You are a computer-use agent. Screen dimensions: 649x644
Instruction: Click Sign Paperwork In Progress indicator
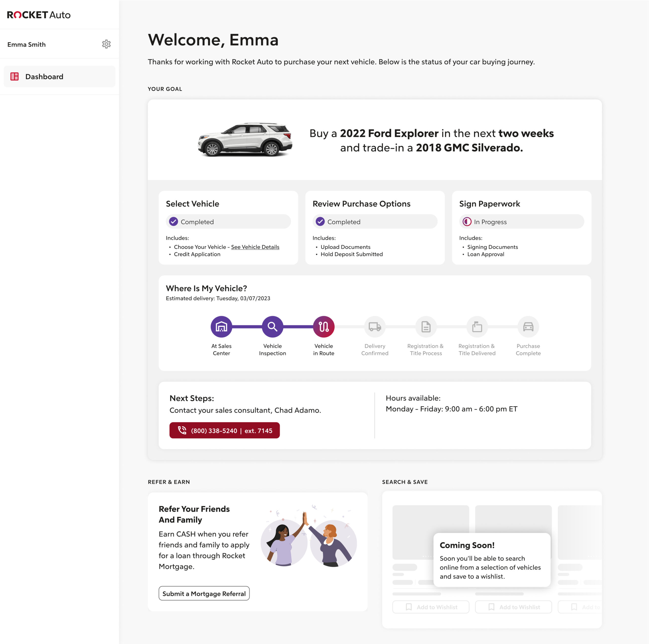467,222
